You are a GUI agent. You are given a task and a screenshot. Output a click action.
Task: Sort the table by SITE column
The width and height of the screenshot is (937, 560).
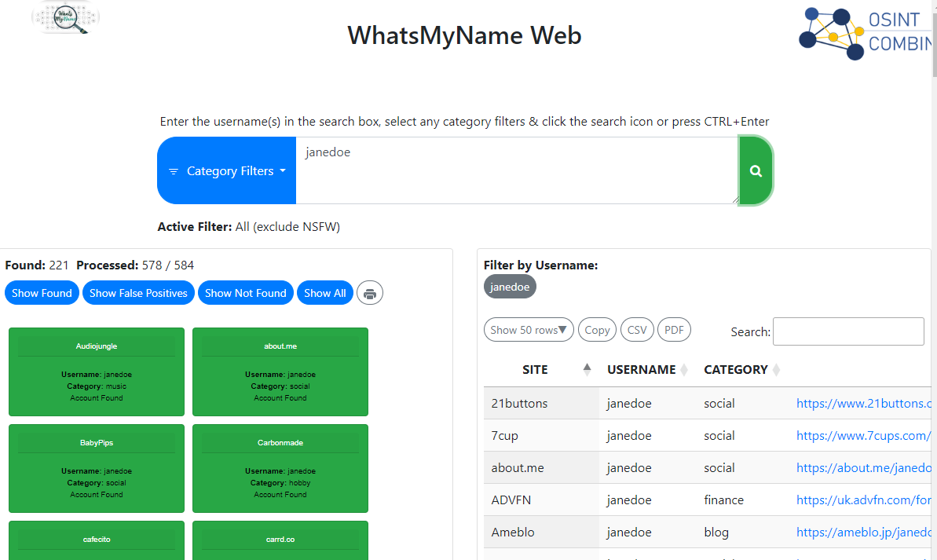click(x=541, y=370)
